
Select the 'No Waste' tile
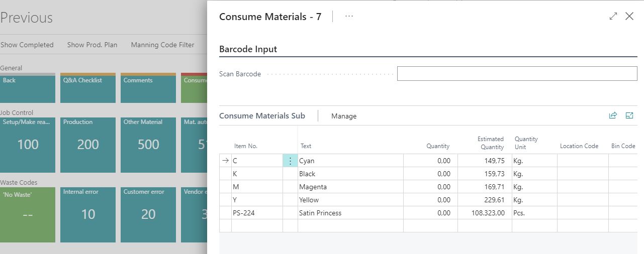(28, 215)
